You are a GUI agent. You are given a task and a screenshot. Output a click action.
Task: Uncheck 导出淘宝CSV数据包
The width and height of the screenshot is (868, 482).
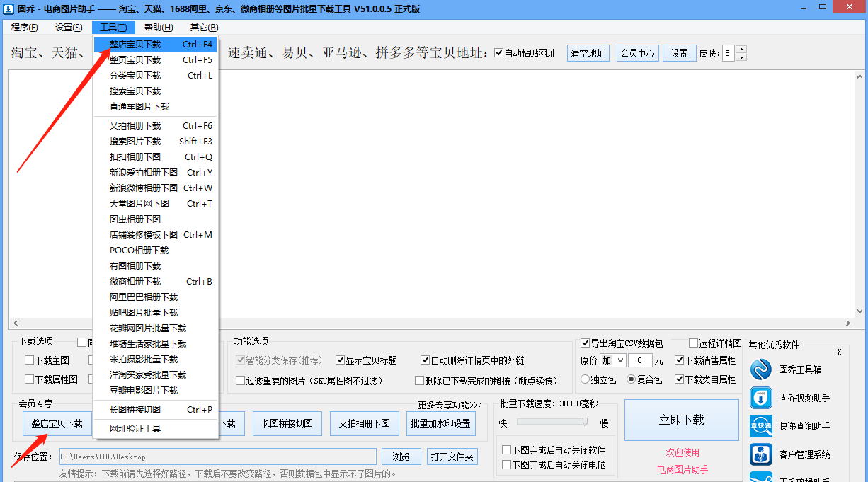click(x=585, y=343)
